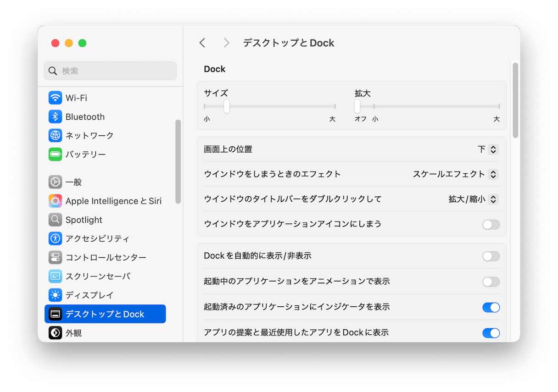Click the ウインドウをしまうときのエフェクト label
The image size is (558, 392).
(273, 174)
